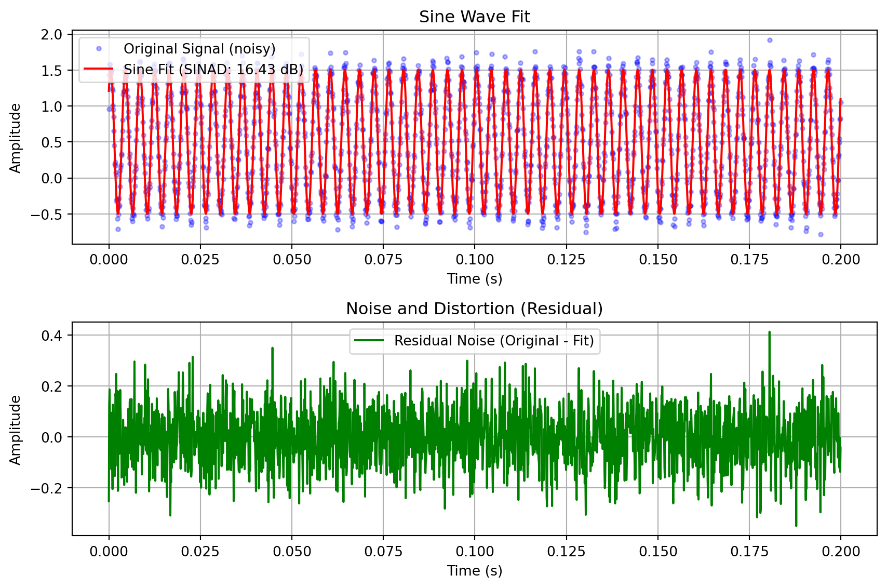The image size is (887, 588).
Task: Click the "Noise and Distortion (Residual)" title
Action: pos(474,309)
